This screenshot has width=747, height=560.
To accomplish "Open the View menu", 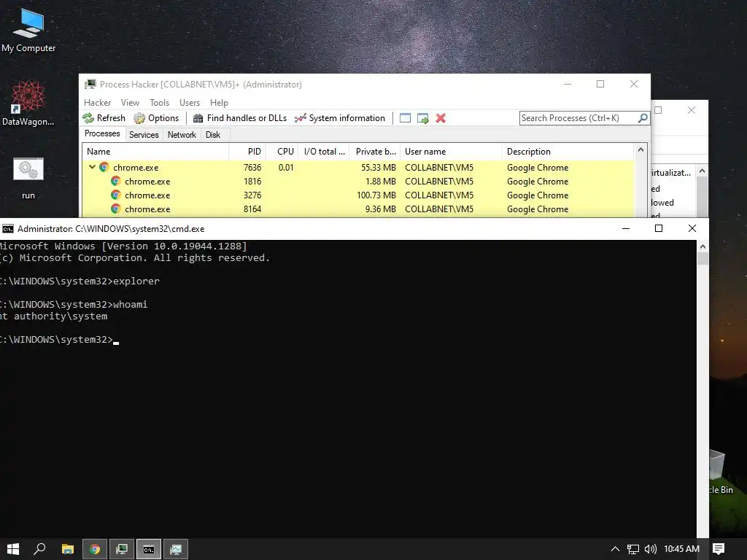I will pyautogui.click(x=130, y=102).
